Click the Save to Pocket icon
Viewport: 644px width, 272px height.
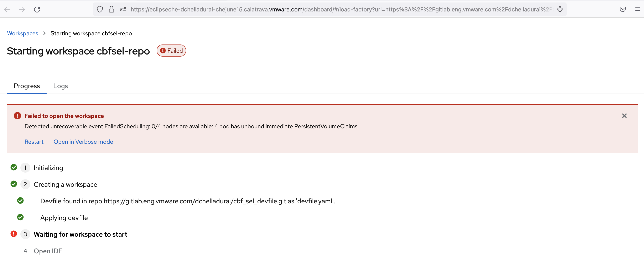[x=623, y=10]
